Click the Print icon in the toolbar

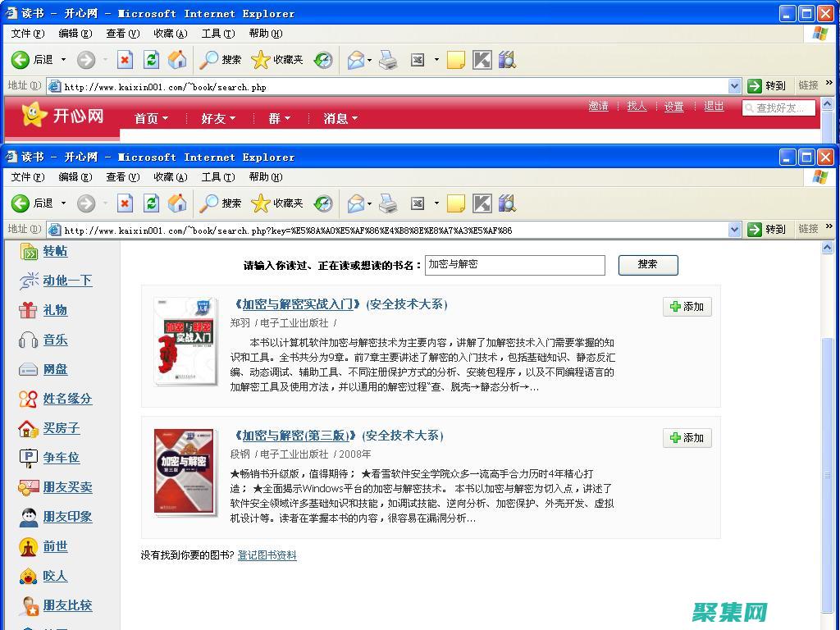tap(388, 203)
